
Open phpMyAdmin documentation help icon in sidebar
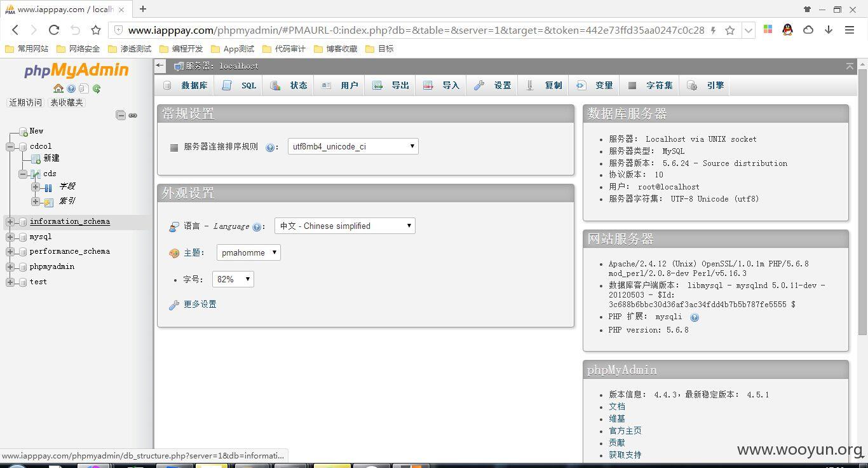tap(71, 88)
